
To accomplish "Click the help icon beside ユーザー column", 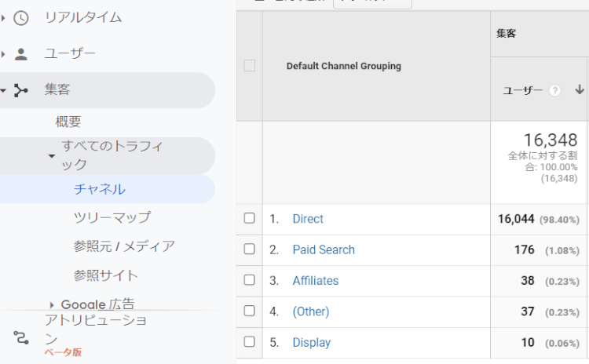I will coord(554,90).
